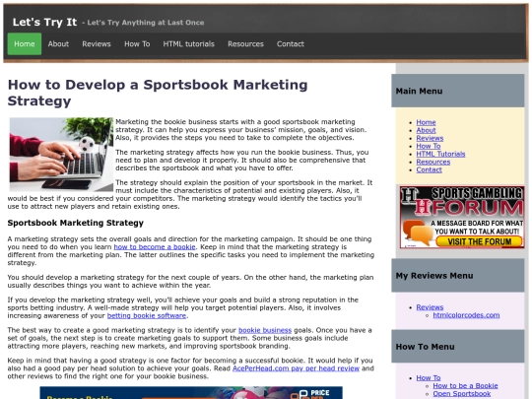Open Resources link in Main Menu sidebar
Screen dimensions: 532x399
pyautogui.click(x=433, y=162)
